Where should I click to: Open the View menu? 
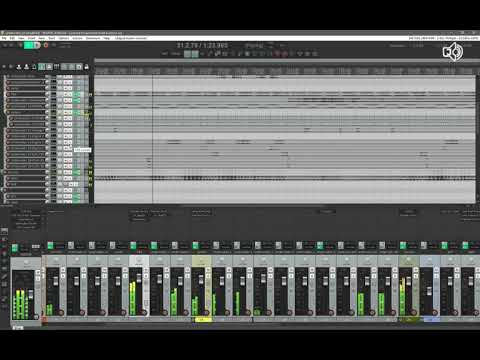(x=21, y=38)
